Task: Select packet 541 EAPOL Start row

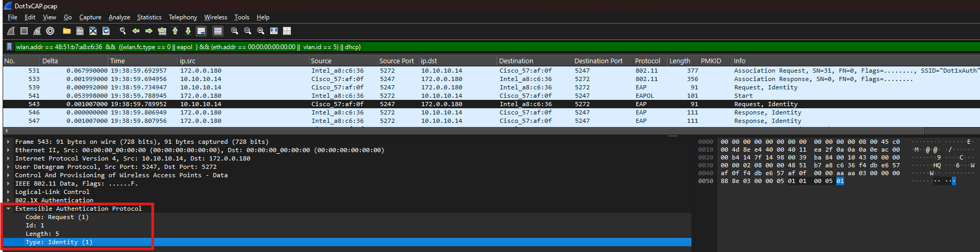Action: click(x=314, y=96)
